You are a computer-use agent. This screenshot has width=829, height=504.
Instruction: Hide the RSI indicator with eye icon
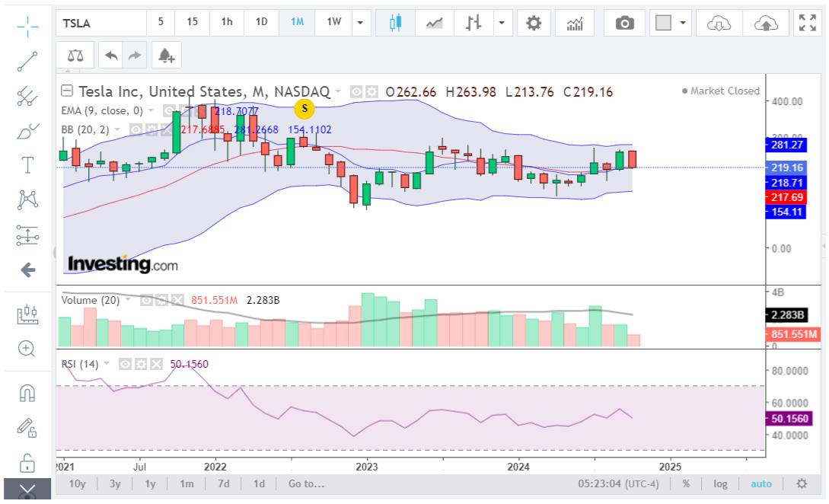pos(126,364)
